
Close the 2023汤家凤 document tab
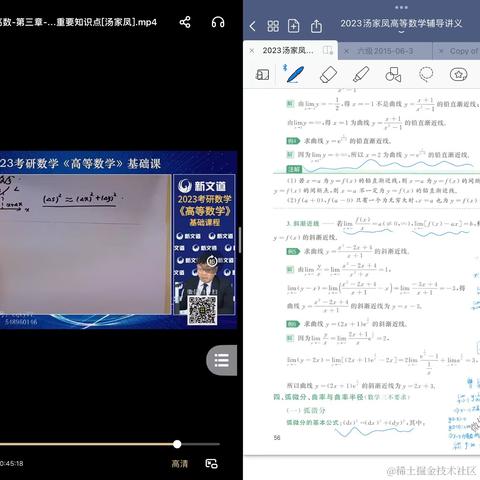click(252, 51)
